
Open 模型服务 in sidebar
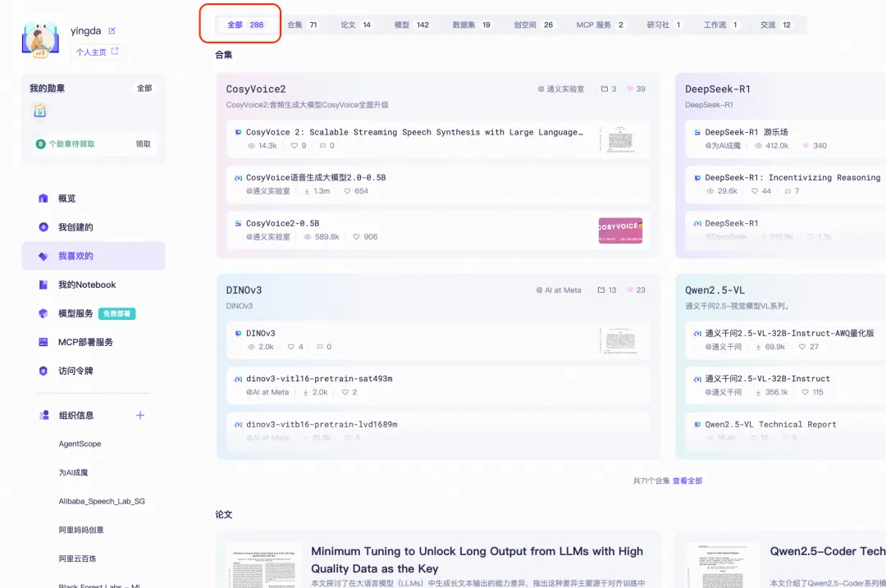pos(94,313)
